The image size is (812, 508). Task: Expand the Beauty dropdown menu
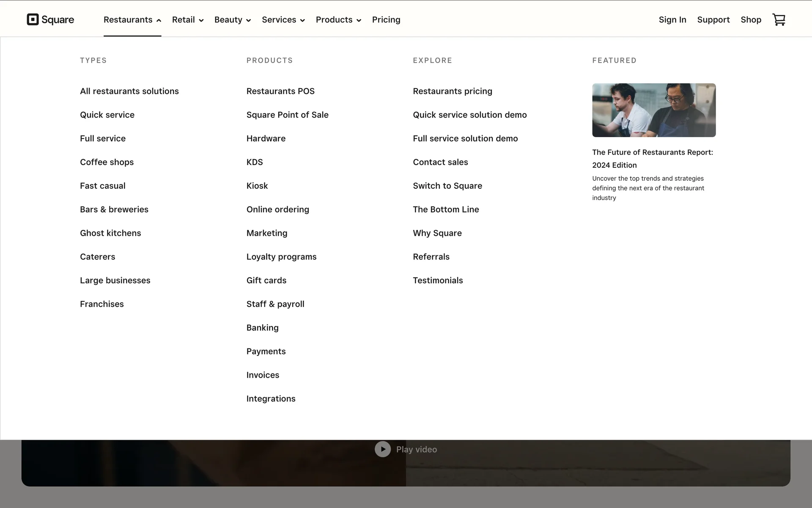pos(232,20)
